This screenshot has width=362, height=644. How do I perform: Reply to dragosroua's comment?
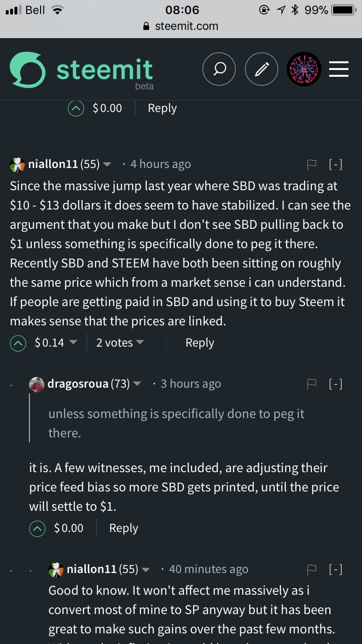point(124,528)
